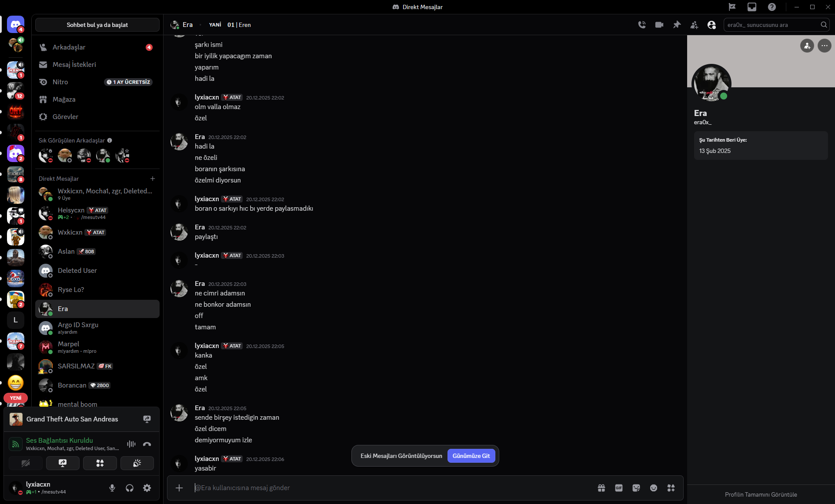Viewport: 835px width, 504px height.
Task: Open the gift icon in message bar
Action: pyautogui.click(x=601, y=488)
